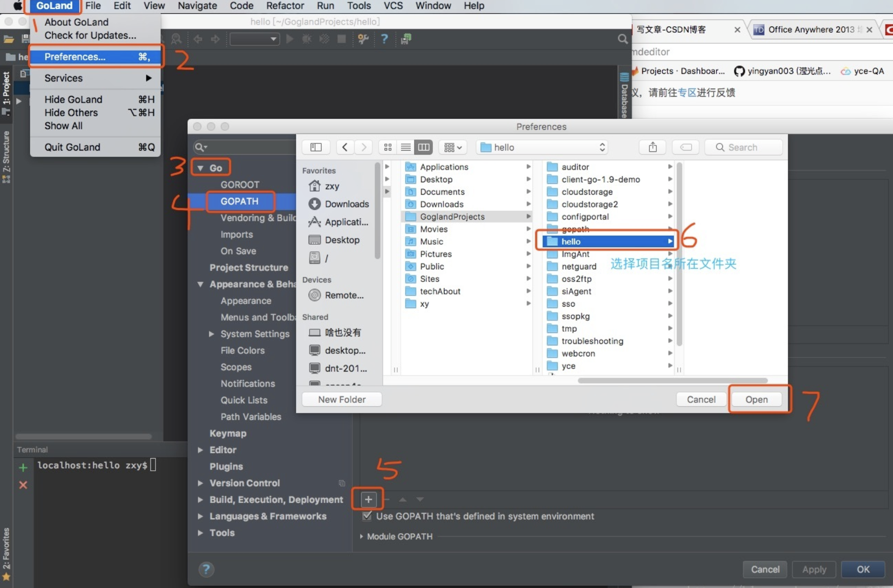Expand Build, Execution, Deployment node
The height and width of the screenshot is (588, 893).
coord(200,500)
